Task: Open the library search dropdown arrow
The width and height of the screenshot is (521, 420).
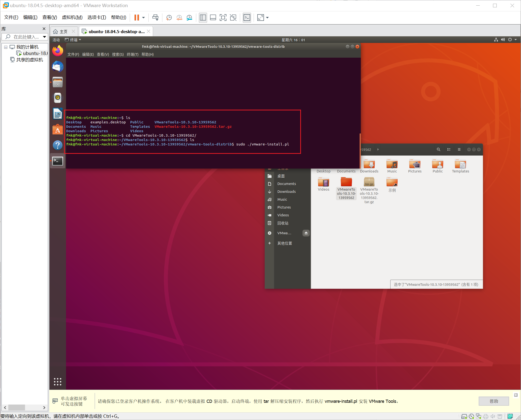Action: (44, 37)
